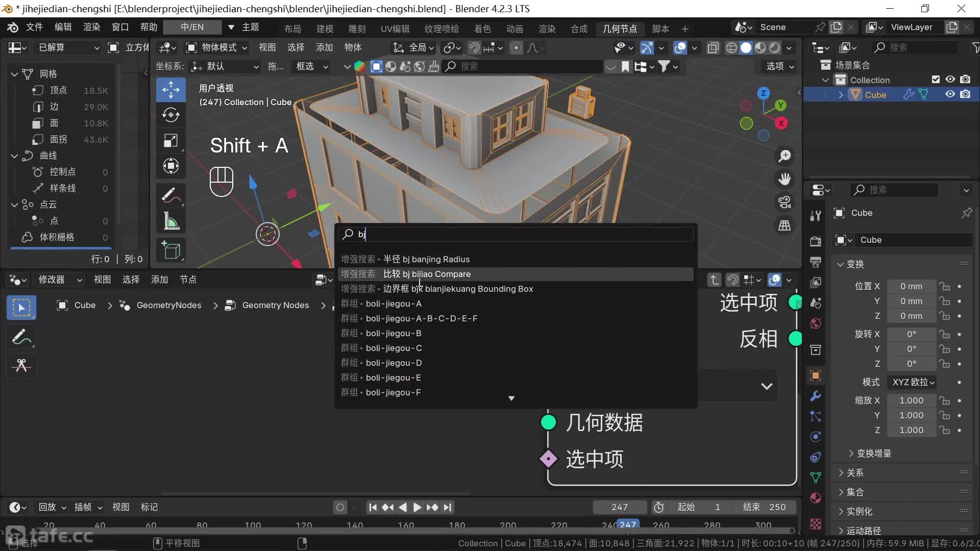Select the Move tool in viewport toolbar
Viewport: 980px width, 551px height.
coord(170,90)
